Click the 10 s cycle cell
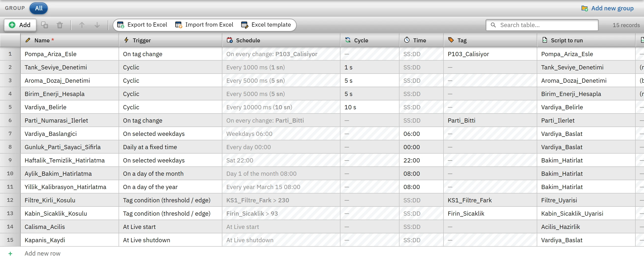Viewport: 644px width, 256px height. click(369, 107)
